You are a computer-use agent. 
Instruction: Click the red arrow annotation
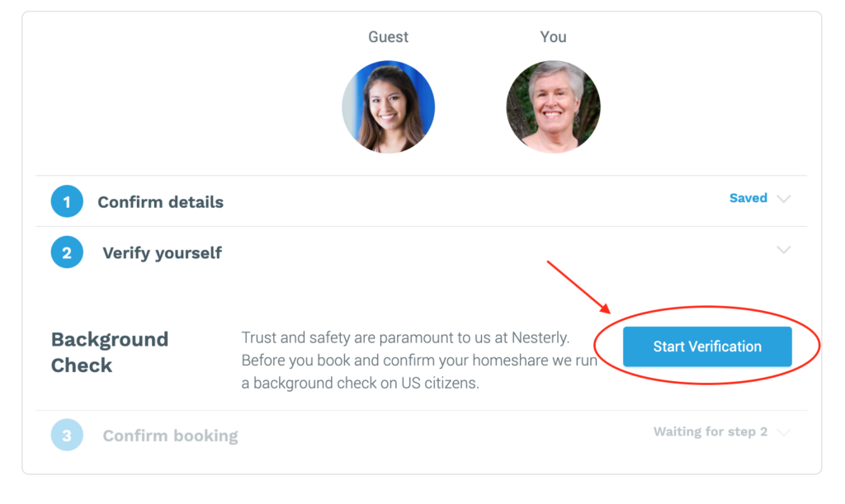point(578,287)
